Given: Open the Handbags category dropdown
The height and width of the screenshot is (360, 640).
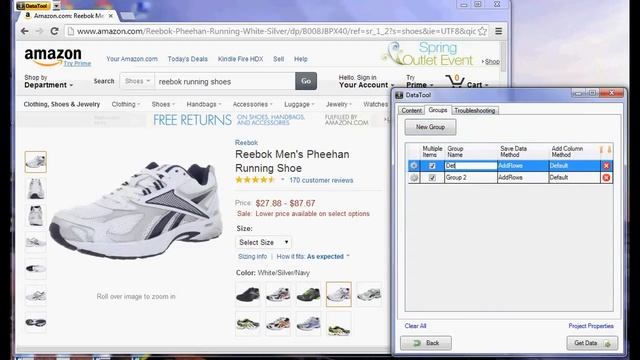Looking at the screenshot, I should (x=204, y=104).
